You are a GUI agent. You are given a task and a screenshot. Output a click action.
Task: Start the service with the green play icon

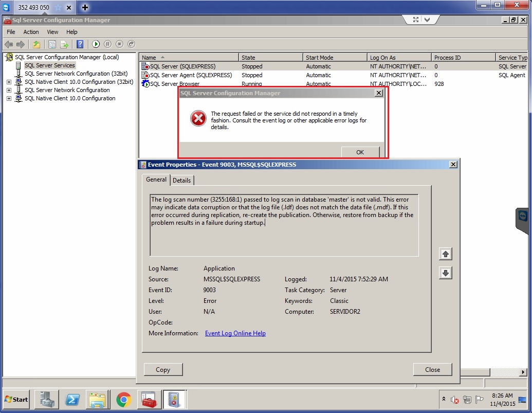point(96,44)
